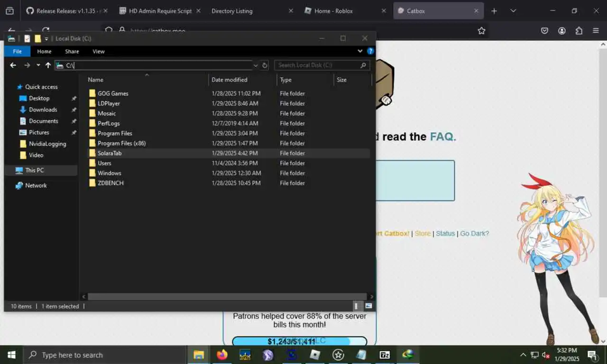
Task: Open Windows Start menu
Action: click(x=11, y=355)
